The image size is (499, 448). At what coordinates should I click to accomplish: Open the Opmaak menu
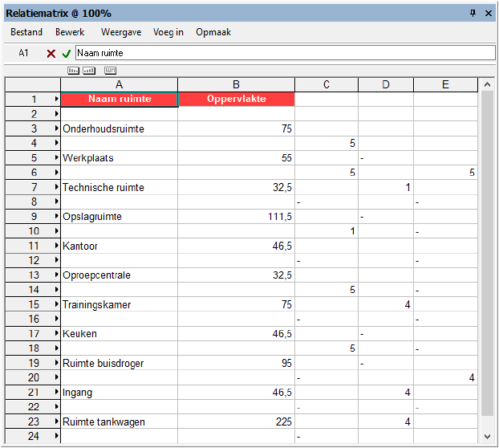213,32
